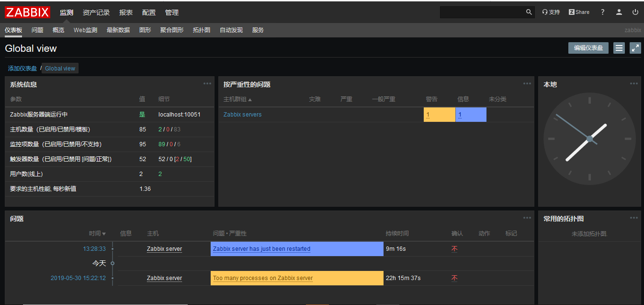The image size is (644, 305).
Task: Open the 支持 support link
Action: coord(551,12)
